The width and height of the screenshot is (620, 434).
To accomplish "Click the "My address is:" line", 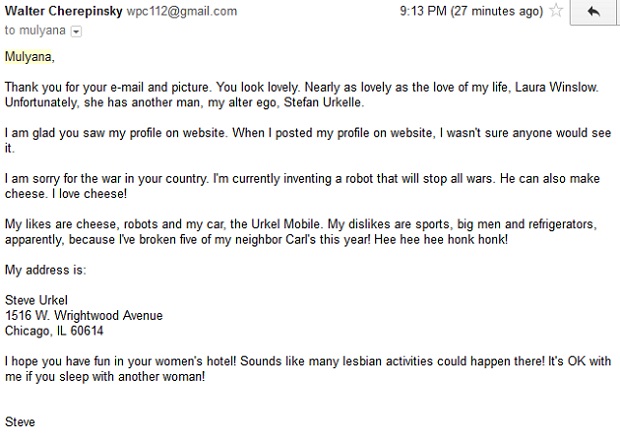I will tap(45, 270).
